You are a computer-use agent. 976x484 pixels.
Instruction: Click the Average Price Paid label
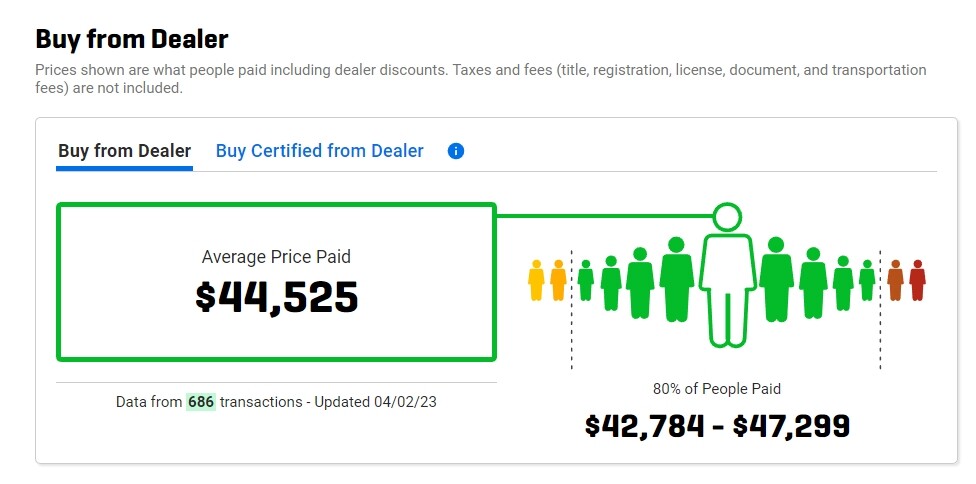coord(276,257)
